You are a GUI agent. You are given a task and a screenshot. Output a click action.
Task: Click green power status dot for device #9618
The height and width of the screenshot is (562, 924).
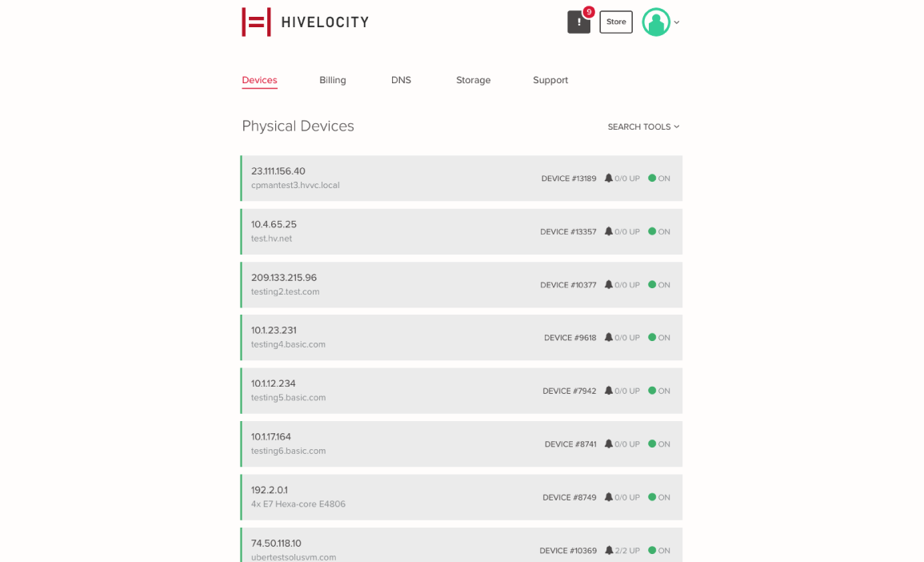[x=652, y=337]
